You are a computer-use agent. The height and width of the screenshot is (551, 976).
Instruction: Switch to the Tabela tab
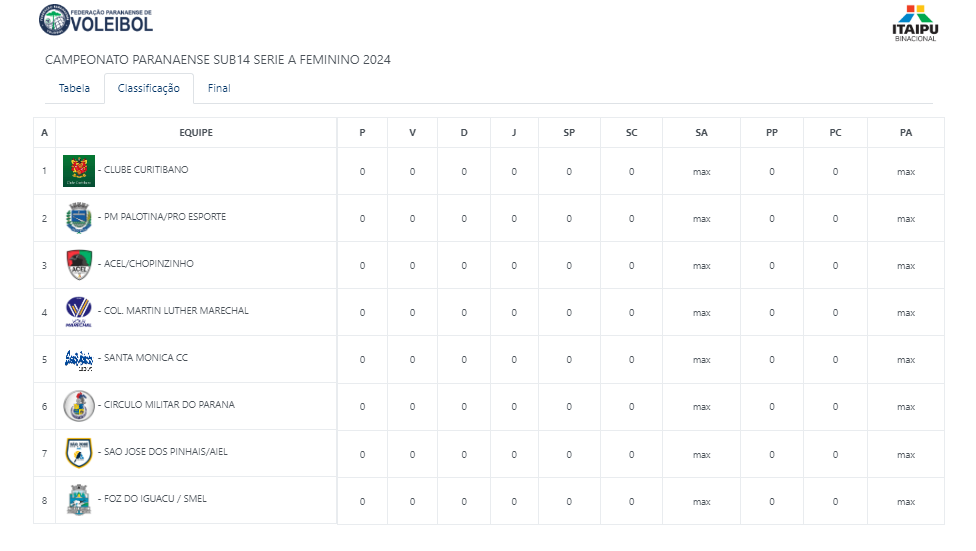(74, 88)
